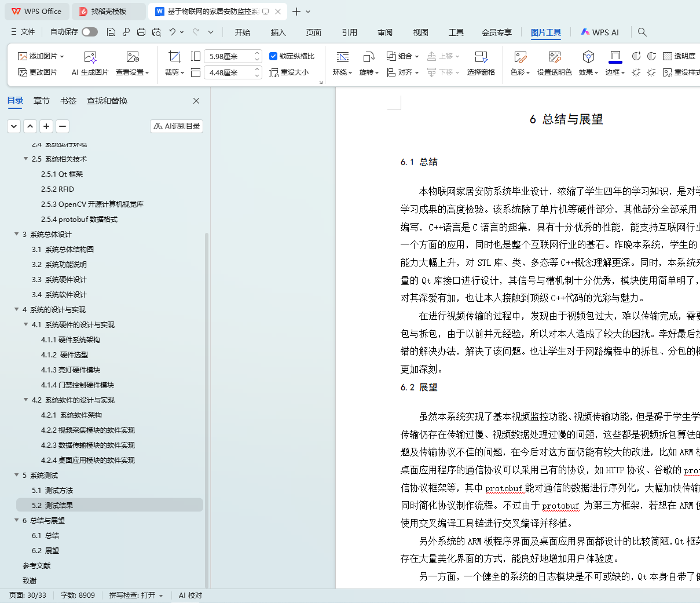
Task: Click the search magnifier icon in ribbon
Action: (642, 32)
